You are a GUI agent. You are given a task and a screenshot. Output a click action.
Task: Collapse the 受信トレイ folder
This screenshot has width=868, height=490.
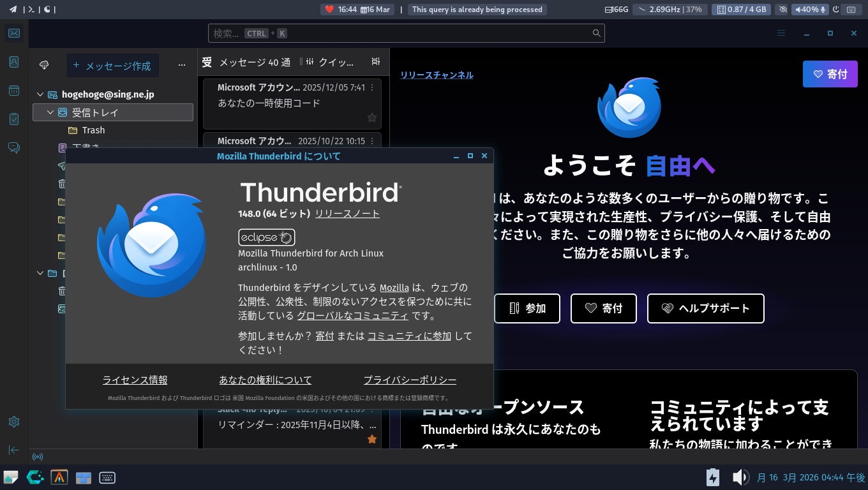[x=50, y=112]
